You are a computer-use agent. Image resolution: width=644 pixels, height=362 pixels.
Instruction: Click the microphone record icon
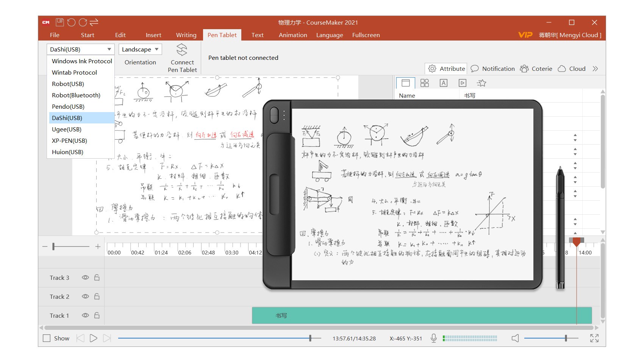pos(434,338)
